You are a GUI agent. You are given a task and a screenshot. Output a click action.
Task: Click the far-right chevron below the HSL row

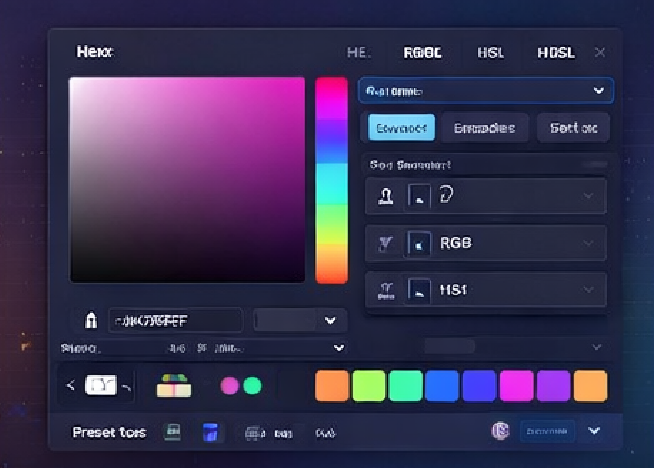(x=597, y=347)
